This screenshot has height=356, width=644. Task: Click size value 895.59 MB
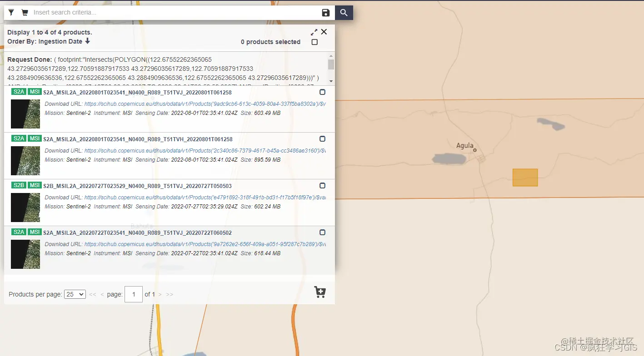267,160
